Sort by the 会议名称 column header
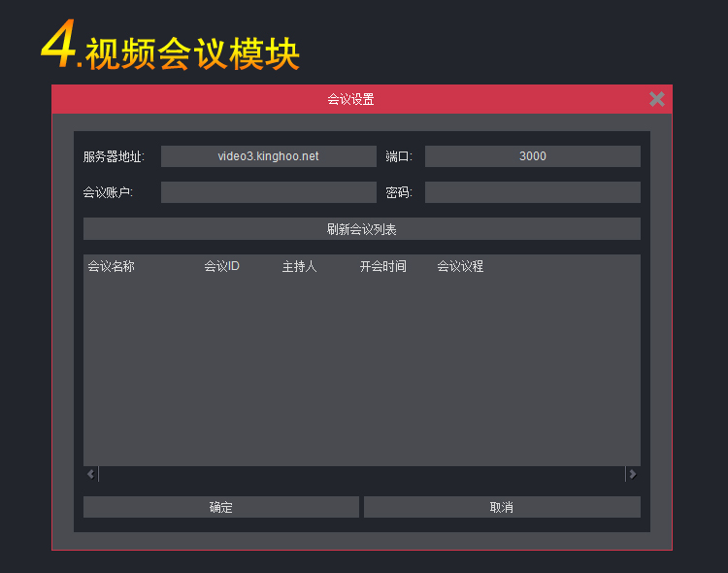The width and height of the screenshot is (728, 573). coord(112,266)
